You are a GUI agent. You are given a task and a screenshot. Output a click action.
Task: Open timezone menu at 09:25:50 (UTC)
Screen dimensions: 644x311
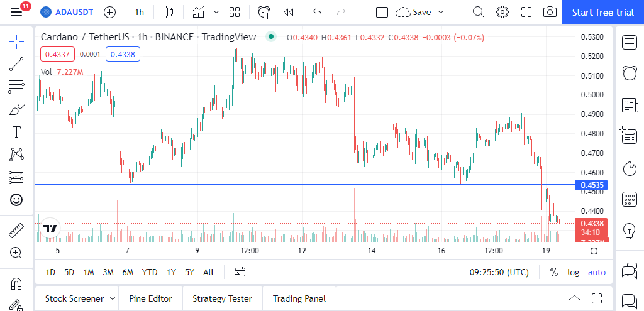(499, 272)
